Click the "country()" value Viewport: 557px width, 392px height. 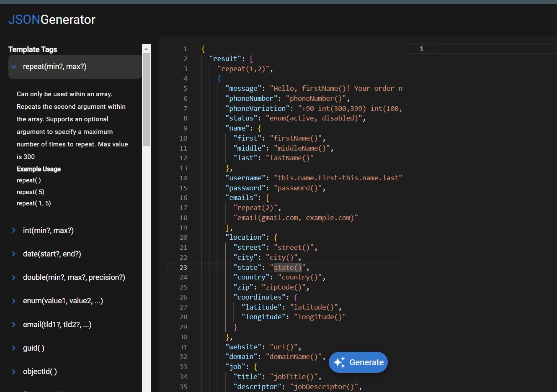click(x=300, y=277)
